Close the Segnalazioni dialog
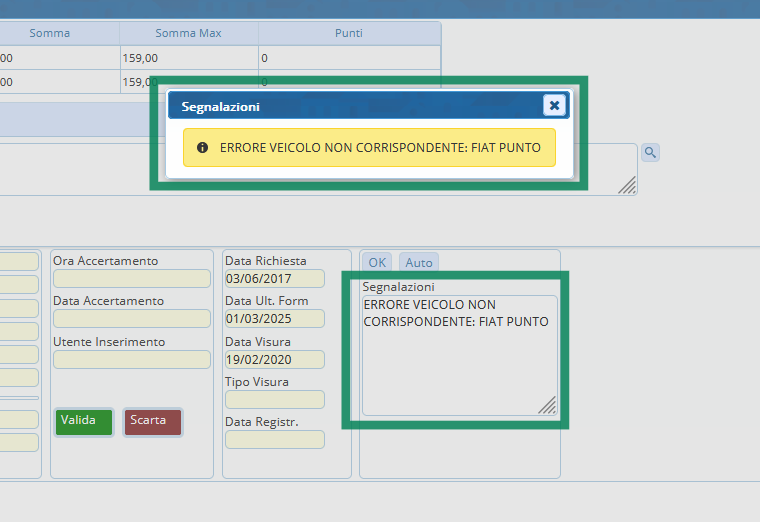This screenshot has height=522, width=760. pos(554,105)
